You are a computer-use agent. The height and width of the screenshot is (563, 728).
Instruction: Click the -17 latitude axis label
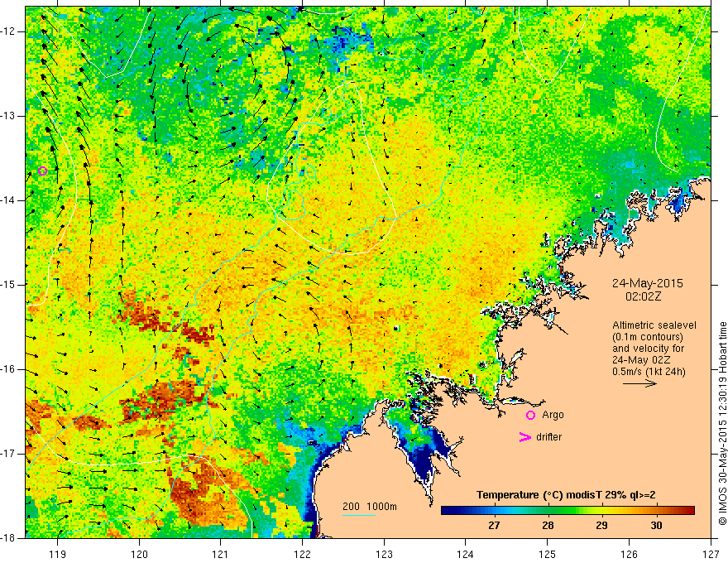[x=9, y=454]
